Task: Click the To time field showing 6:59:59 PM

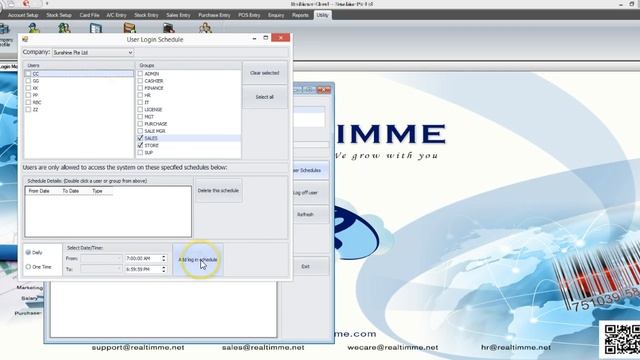Action: pyautogui.click(x=143, y=269)
